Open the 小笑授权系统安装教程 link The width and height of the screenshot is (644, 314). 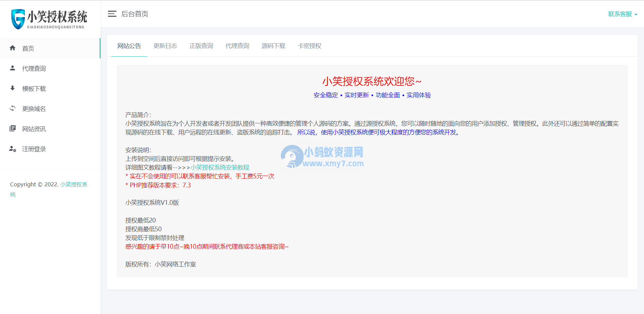coord(220,167)
